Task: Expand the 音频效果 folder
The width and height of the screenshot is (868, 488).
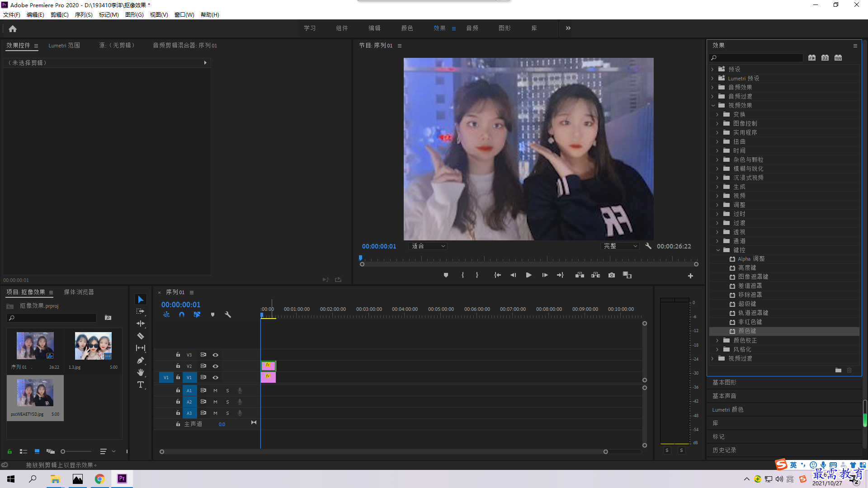Action: pos(712,87)
